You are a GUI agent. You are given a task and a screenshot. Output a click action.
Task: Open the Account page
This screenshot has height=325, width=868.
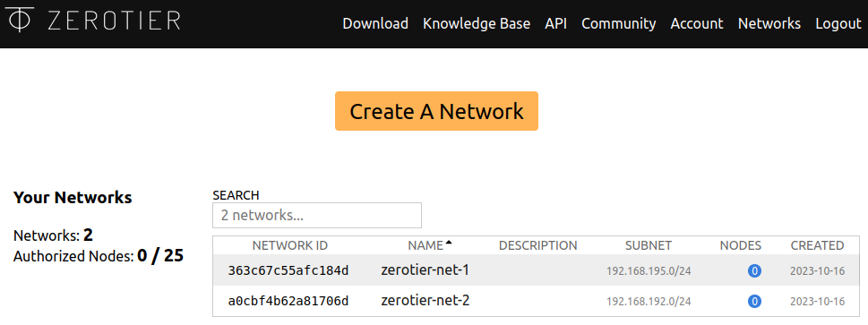click(x=697, y=24)
